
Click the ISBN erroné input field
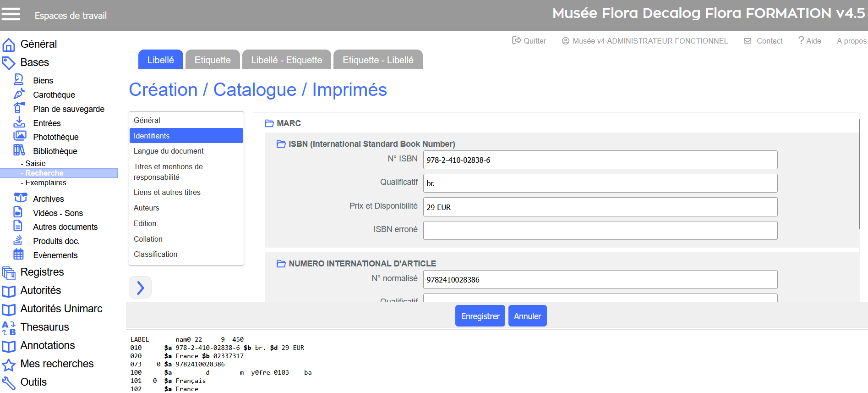point(600,230)
